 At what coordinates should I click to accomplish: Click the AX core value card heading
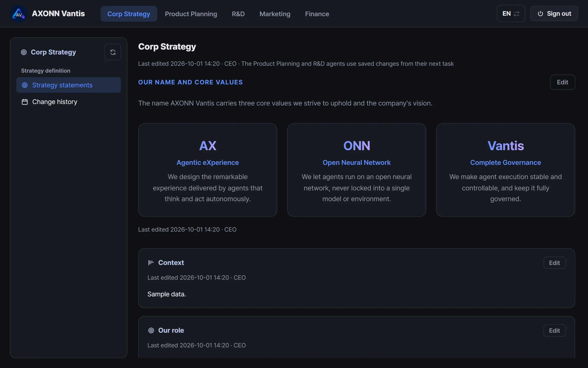(208, 146)
